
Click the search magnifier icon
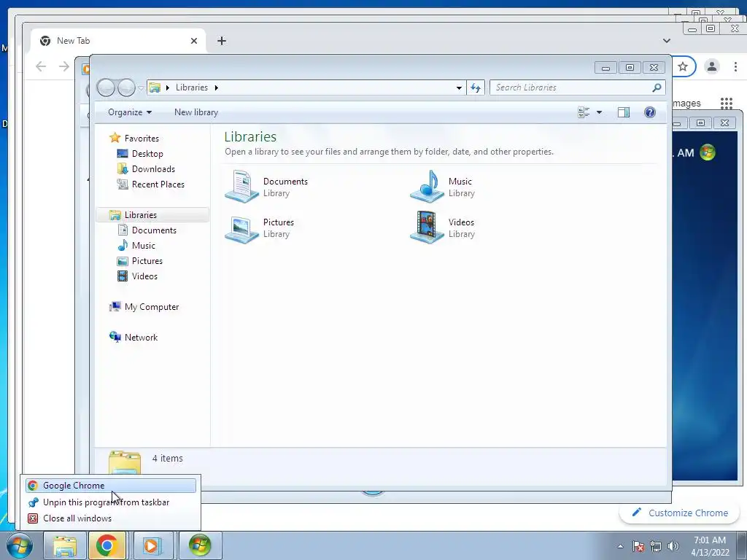[x=657, y=87]
